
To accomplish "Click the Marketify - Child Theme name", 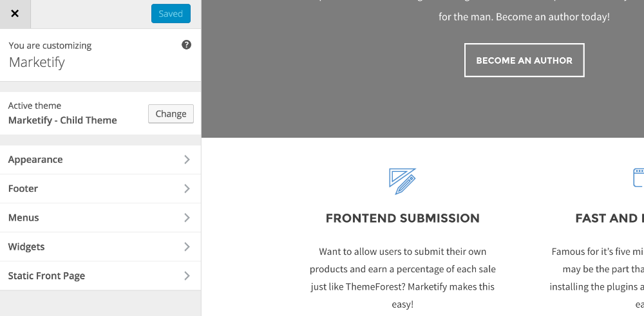I will click(62, 120).
